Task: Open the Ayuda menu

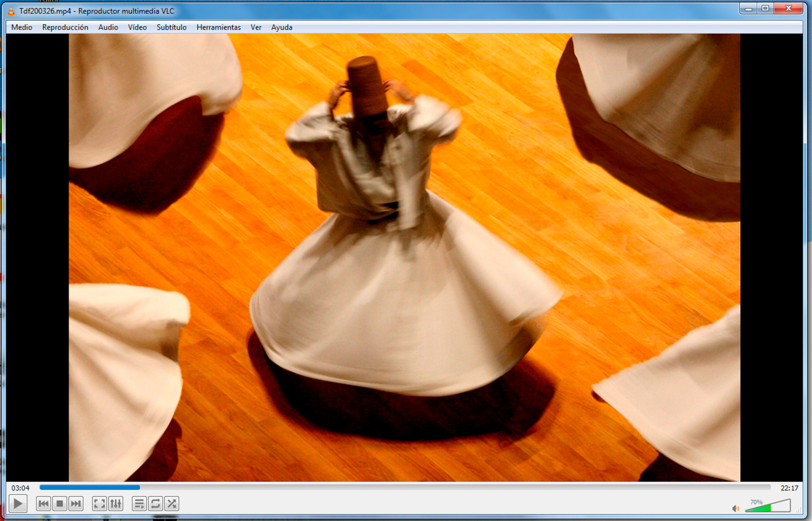Action: point(281,27)
